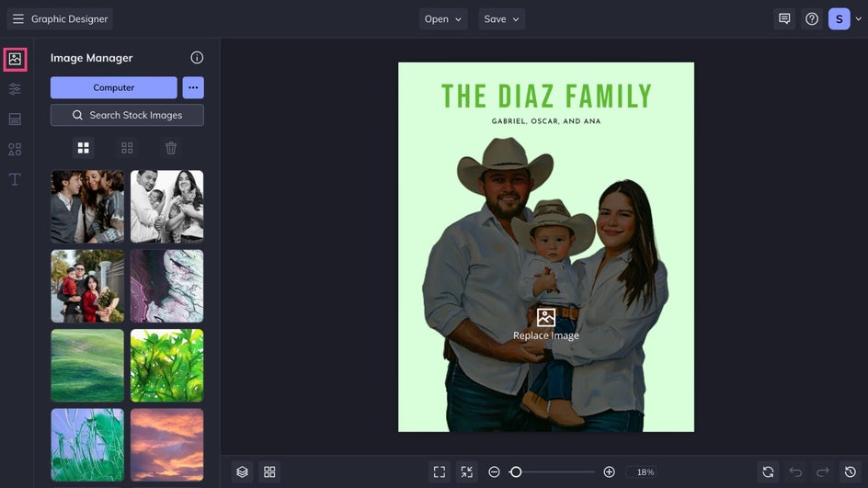The image size is (868, 488).
Task: Select the GABRIEL, OSCAR, AND ANA subtitle
Action: (x=546, y=121)
